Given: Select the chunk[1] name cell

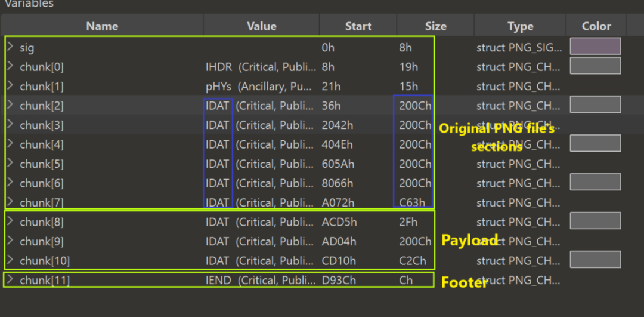Looking at the screenshot, I should coord(42,87).
